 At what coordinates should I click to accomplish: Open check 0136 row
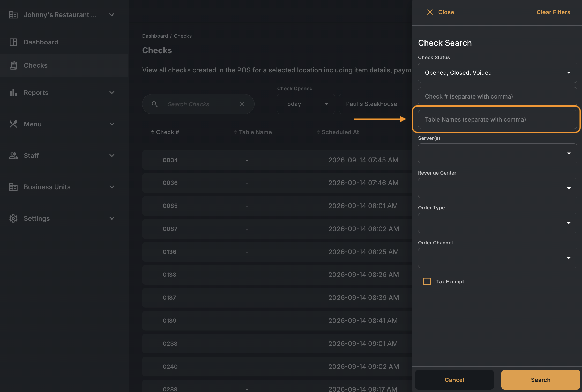point(277,252)
